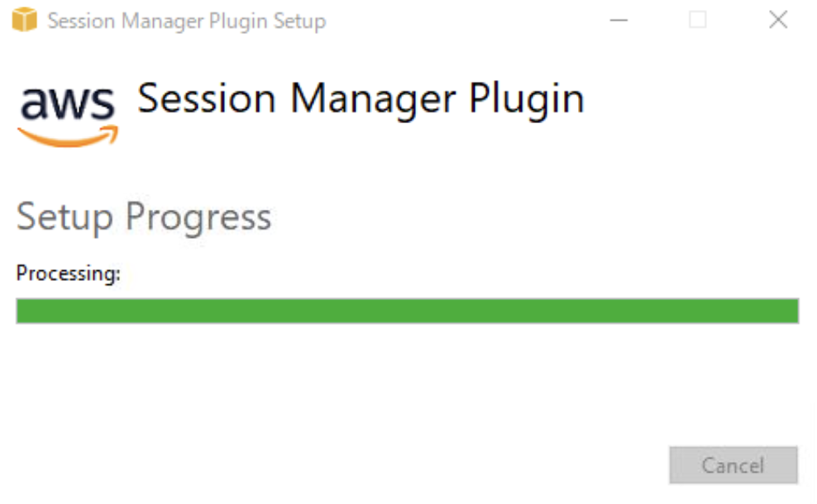
Task: Click the "Session Manager Plugin" heading
Action: tap(361, 99)
